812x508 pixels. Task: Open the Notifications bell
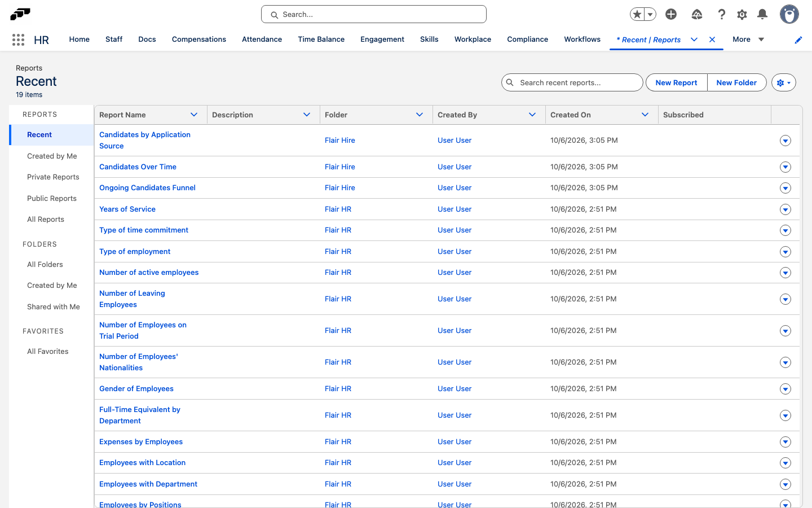tap(762, 14)
